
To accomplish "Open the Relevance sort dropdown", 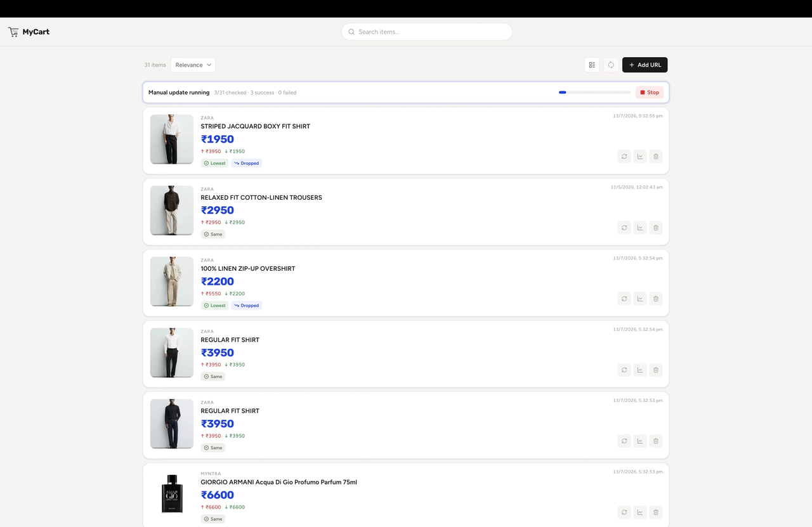I will (193, 65).
